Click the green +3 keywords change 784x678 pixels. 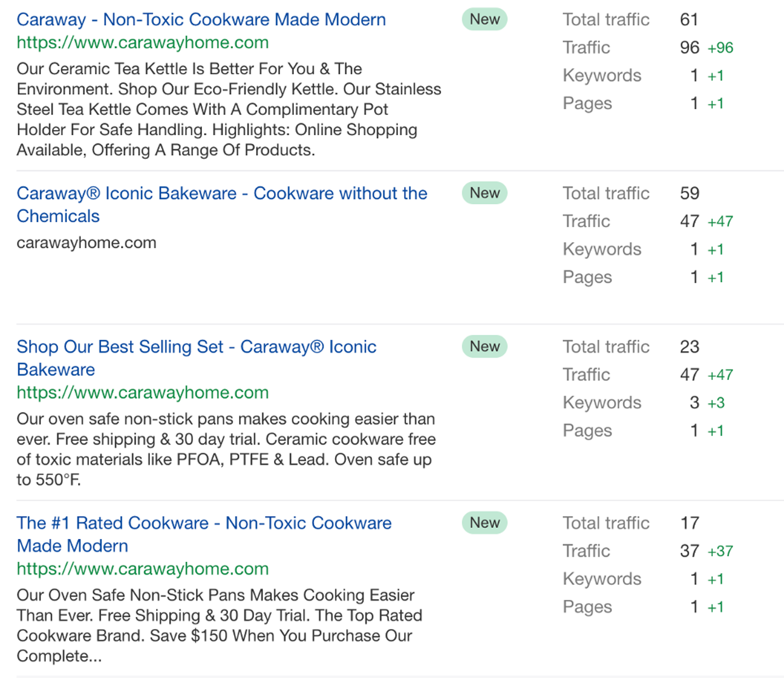click(x=716, y=403)
